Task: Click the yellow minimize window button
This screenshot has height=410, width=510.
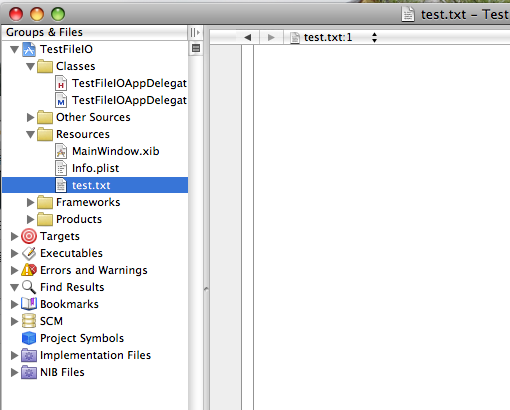Action: pyautogui.click(x=37, y=14)
